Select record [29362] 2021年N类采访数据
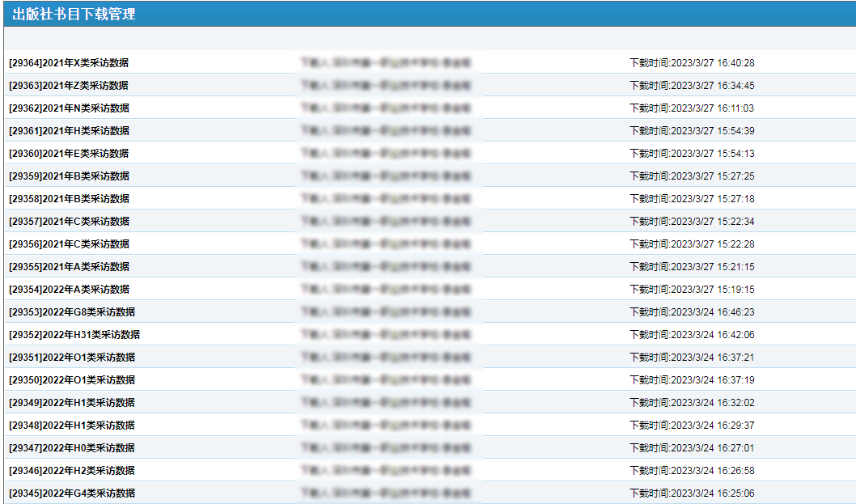Screen dimensions: 856x504 click(x=69, y=108)
